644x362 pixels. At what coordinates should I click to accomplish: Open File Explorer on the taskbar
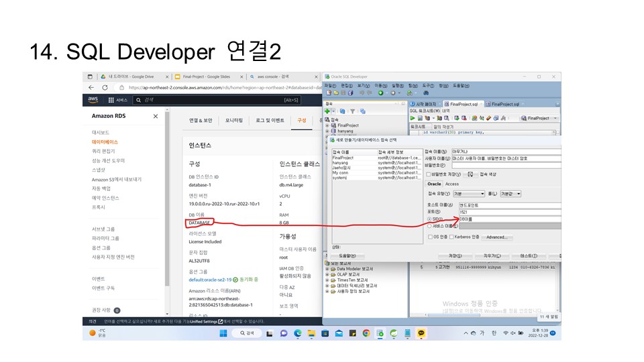point(311,333)
